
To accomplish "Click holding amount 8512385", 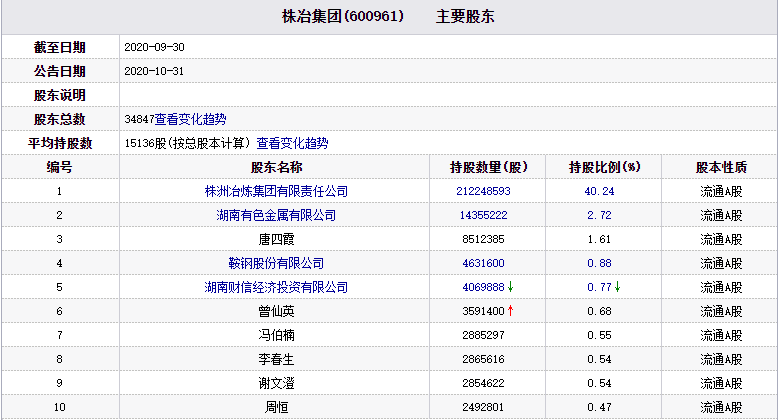I will 483,239.
